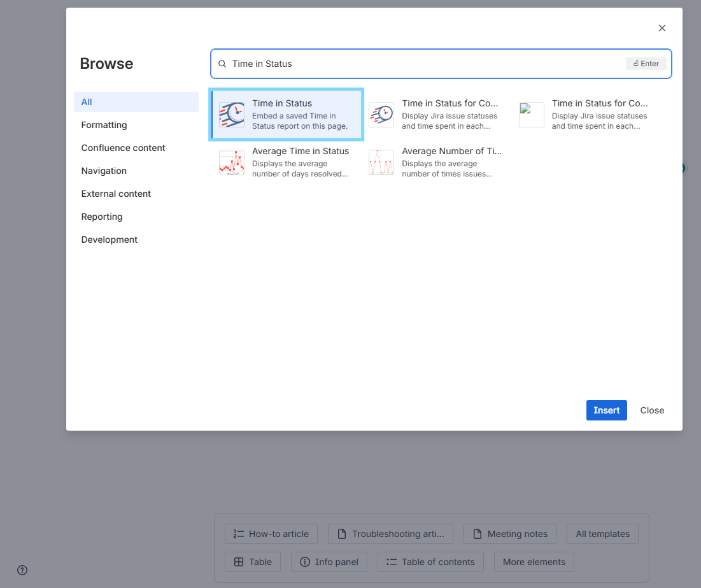The image size is (701, 588).
Task: Click the Table of contents button
Action: tap(430, 562)
